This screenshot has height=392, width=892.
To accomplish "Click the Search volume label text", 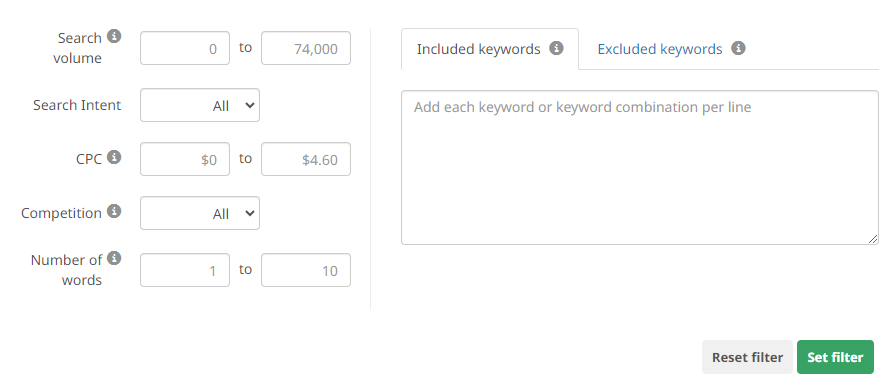I will click(78, 48).
